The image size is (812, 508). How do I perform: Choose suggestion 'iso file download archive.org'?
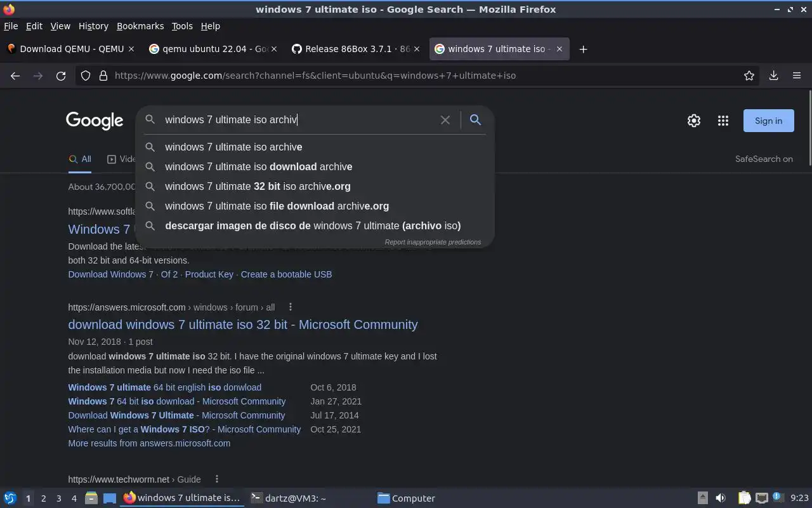point(315,206)
